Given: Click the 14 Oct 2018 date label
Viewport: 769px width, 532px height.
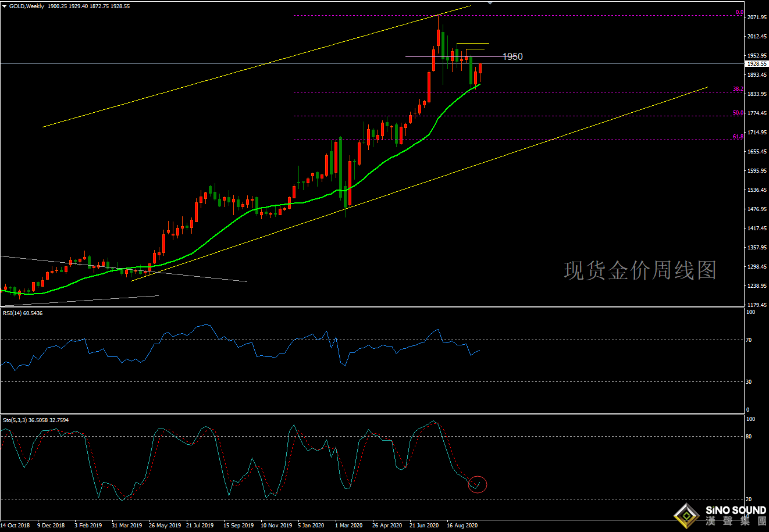Looking at the screenshot, I should point(15,526).
